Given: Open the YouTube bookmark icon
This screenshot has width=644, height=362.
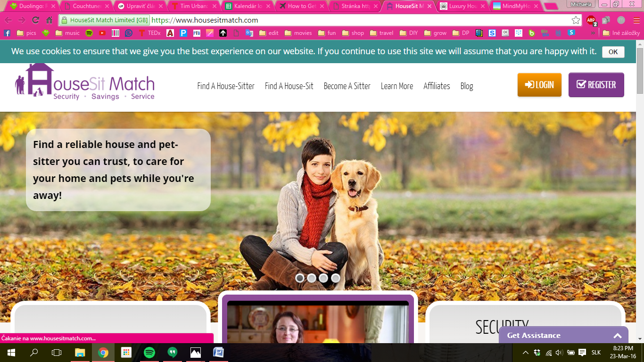Looking at the screenshot, I should [102, 33].
